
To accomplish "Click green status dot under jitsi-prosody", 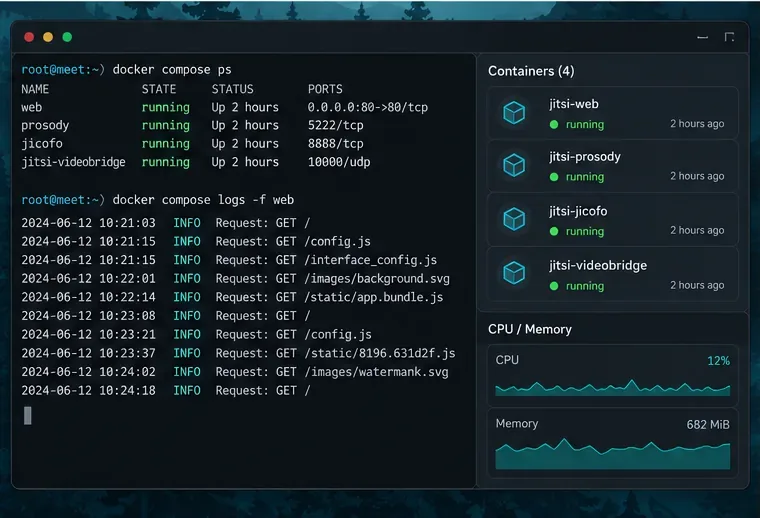I will [554, 177].
